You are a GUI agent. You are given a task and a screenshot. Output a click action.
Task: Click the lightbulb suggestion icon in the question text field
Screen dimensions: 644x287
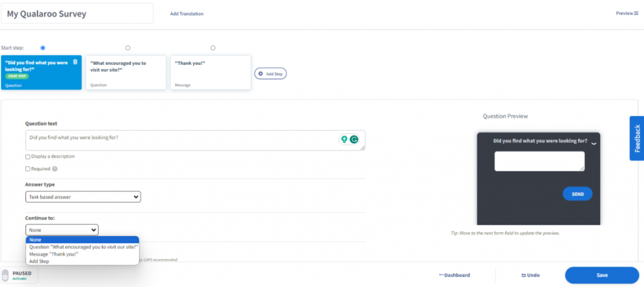344,139
